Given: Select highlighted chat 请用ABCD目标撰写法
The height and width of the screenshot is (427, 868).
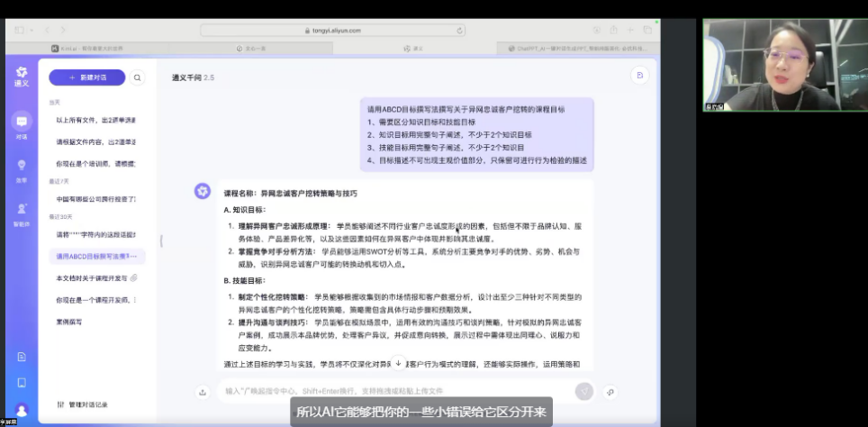Looking at the screenshot, I should (x=96, y=257).
